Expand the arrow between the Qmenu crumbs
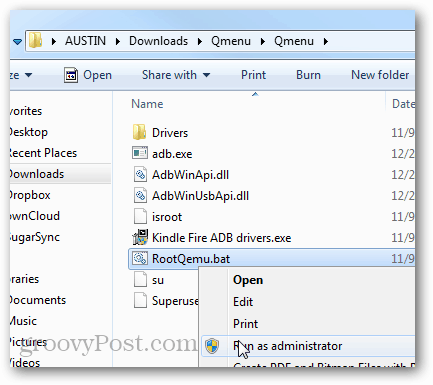The height and width of the screenshot is (385, 433). pyautogui.click(x=263, y=41)
